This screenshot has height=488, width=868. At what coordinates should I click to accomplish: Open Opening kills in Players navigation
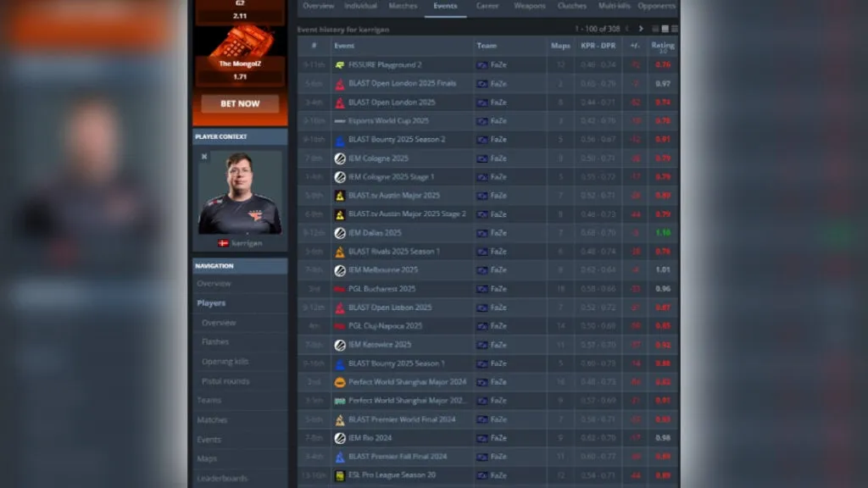[225, 361]
